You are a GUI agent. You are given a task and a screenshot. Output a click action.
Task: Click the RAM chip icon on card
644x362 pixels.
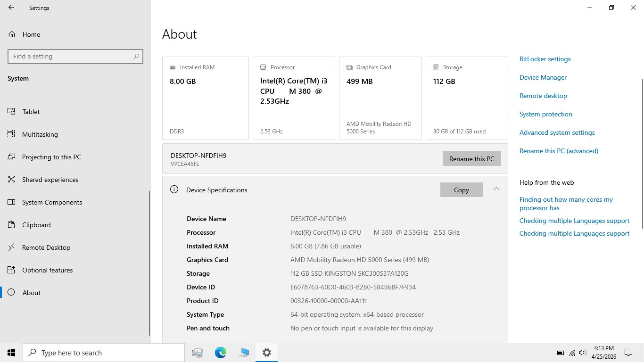click(x=173, y=67)
